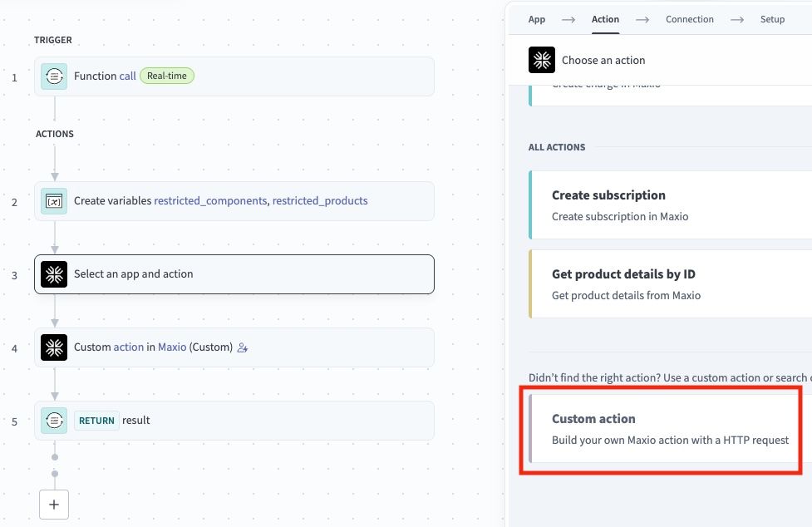Click the RETURN label tag
The image size is (812, 527).
[96, 421]
